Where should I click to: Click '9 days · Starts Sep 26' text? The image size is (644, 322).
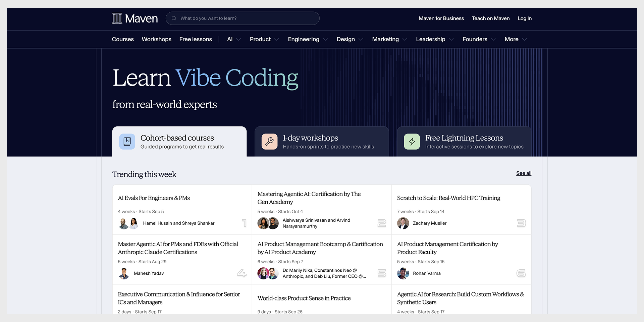pyautogui.click(x=280, y=312)
